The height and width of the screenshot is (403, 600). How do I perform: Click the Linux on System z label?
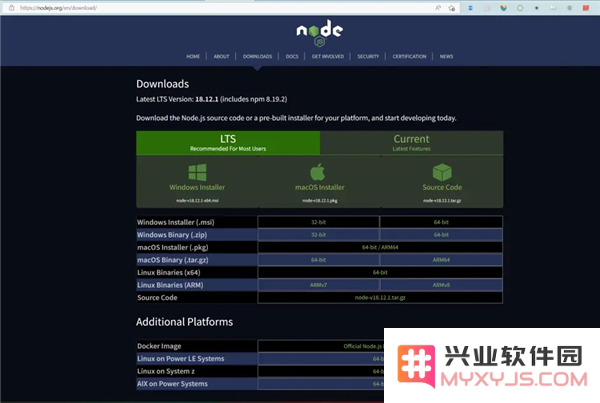tap(166, 371)
